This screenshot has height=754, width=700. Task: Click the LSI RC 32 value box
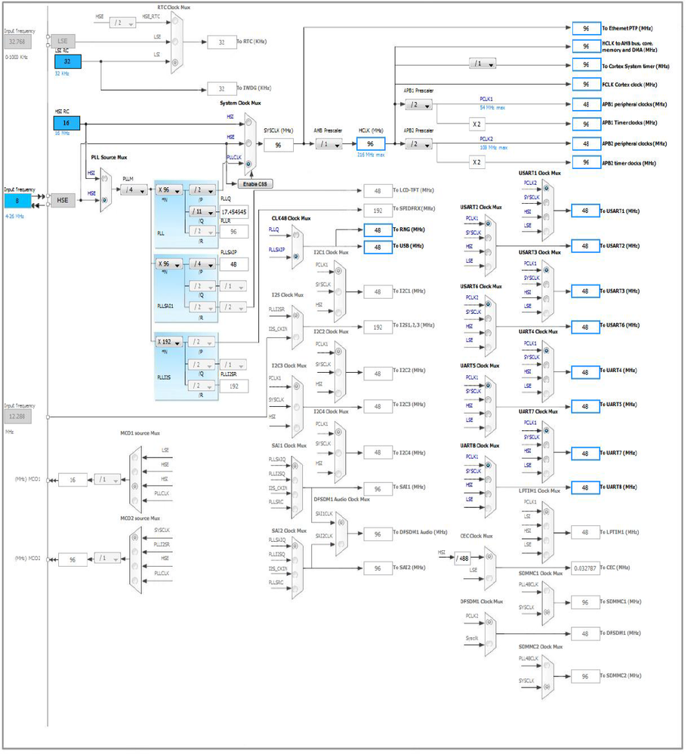68,62
